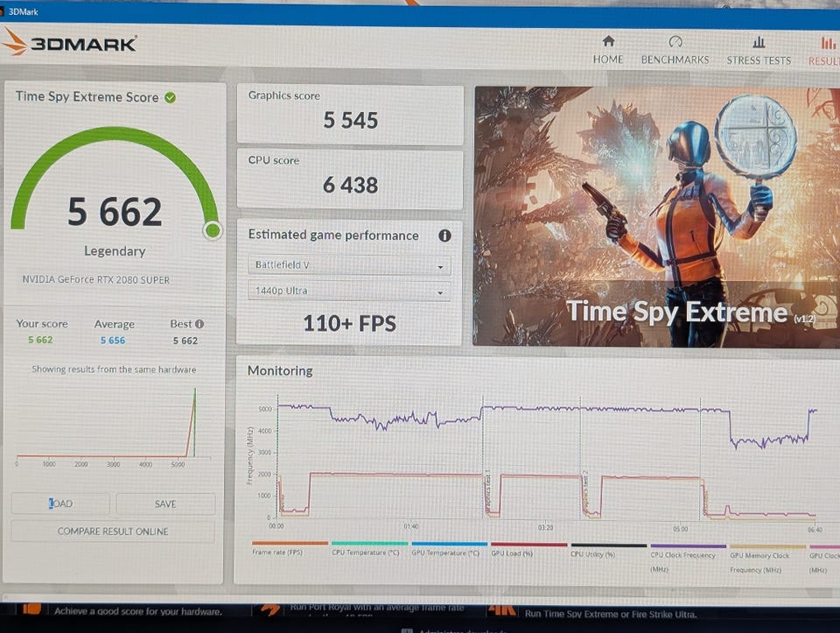The width and height of the screenshot is (840, 633).
Task: Toggle the CPU Utility (%) legend
Action: point(609,551)
